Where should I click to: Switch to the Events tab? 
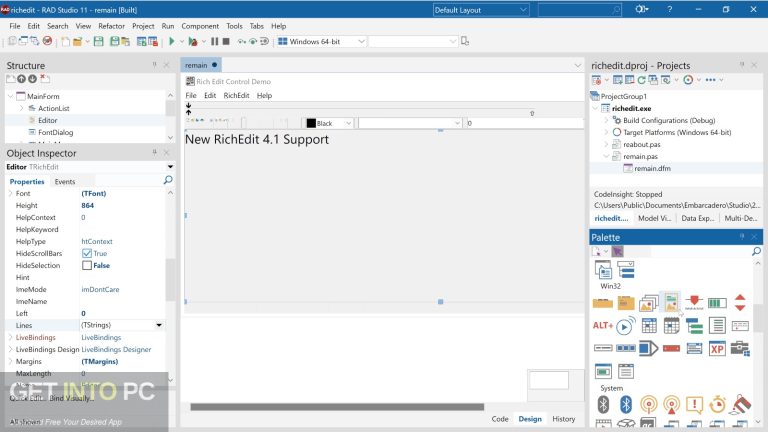[x=64, y=182]
